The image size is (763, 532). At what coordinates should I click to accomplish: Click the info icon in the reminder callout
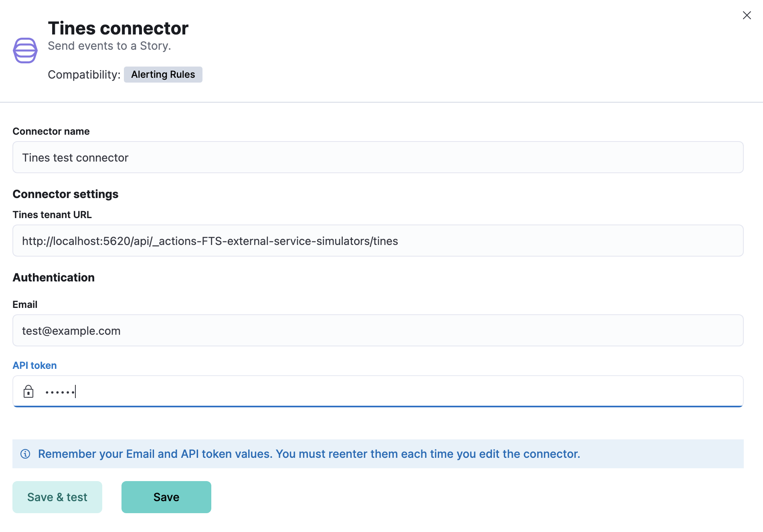(25, 454)
